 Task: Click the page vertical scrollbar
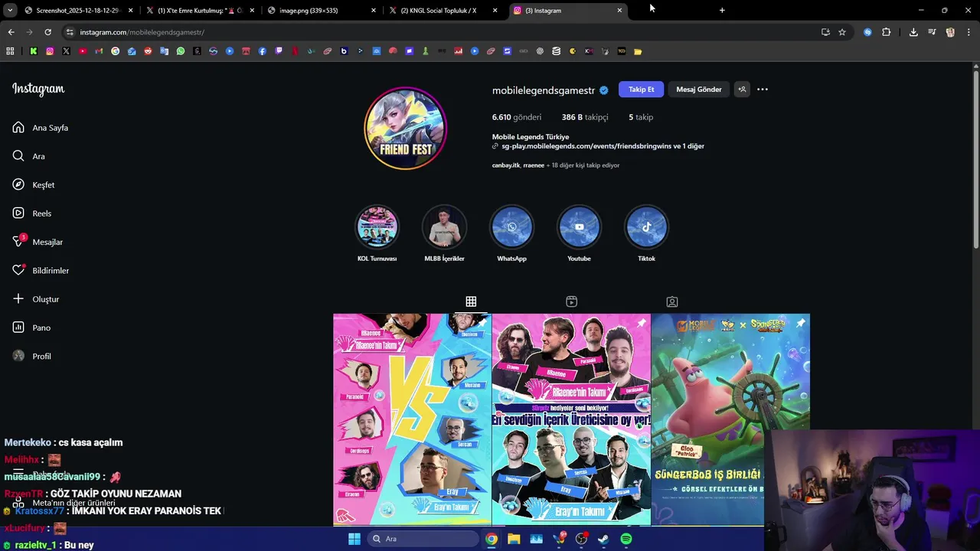975,158
